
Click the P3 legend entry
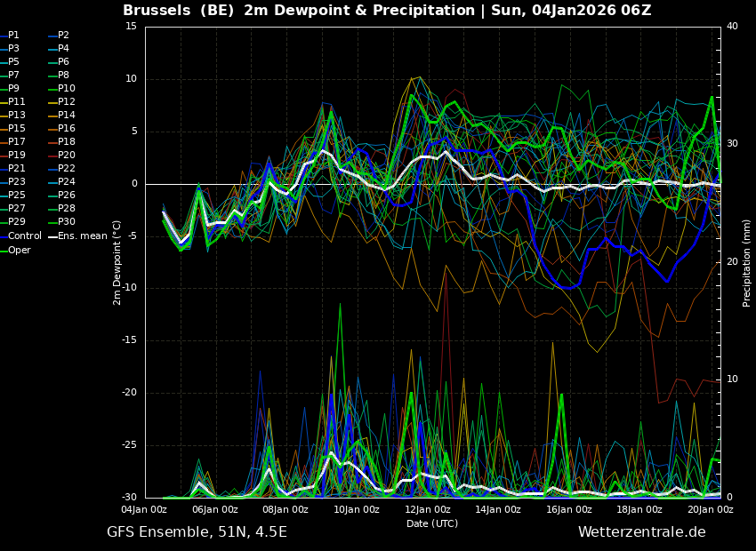point(10,49)
